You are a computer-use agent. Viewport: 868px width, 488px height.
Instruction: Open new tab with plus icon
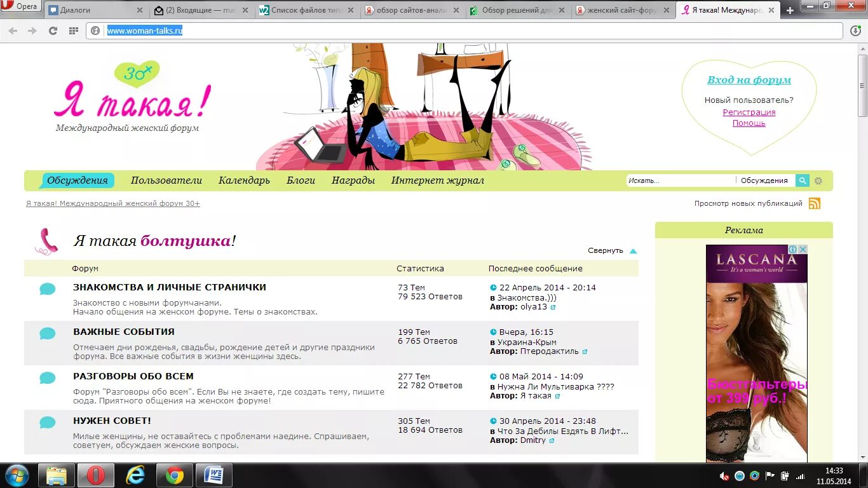click(790, 10)
